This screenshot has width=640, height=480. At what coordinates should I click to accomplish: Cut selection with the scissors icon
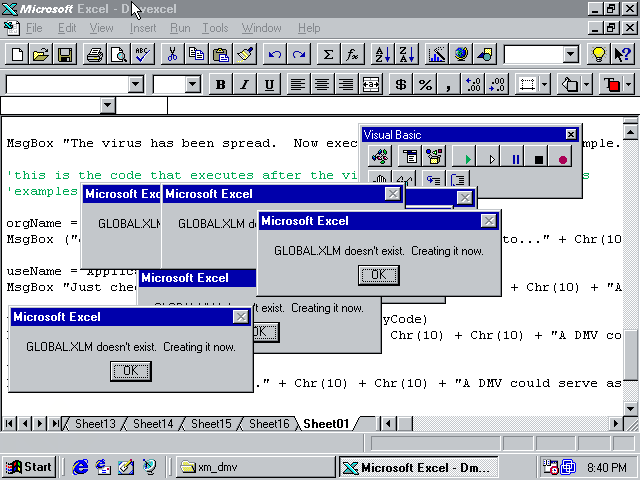(x=173, y=54)
